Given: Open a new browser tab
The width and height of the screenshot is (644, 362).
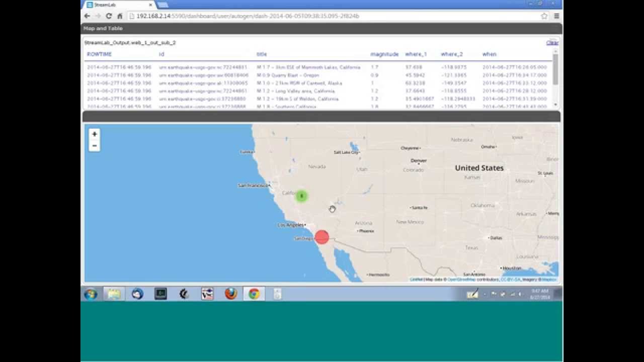Looking at the screenshot, I should click(163, 5).
